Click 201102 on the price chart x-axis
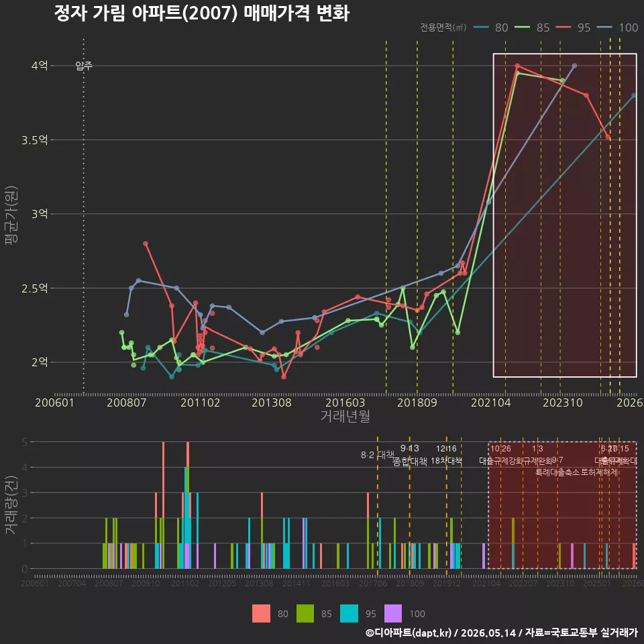644x644 pixels. point(200,402)
